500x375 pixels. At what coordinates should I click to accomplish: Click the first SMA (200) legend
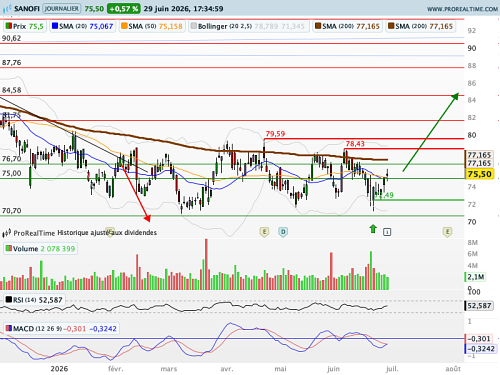347,26
